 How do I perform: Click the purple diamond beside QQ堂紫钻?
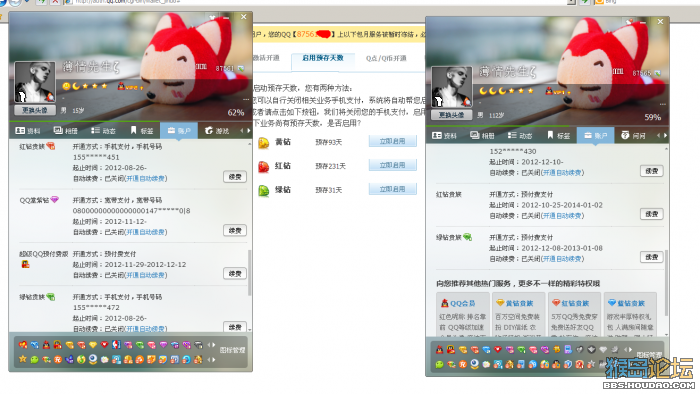tap(54, 199)
